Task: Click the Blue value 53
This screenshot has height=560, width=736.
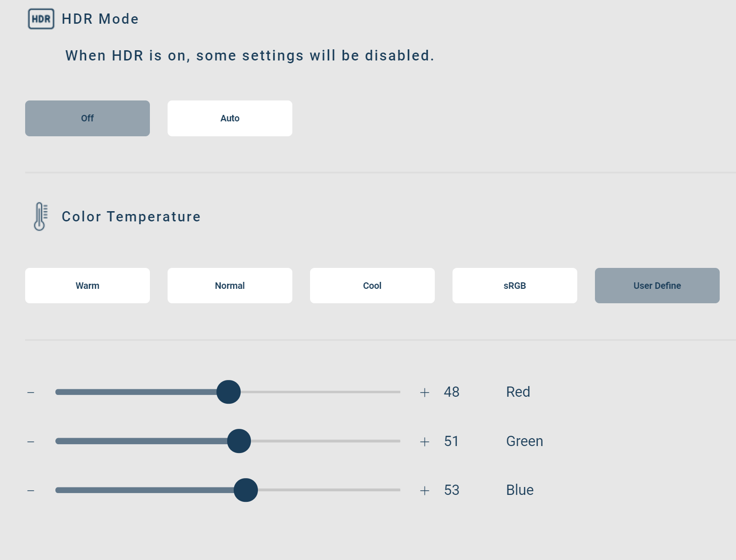Action: coord(452,490)
